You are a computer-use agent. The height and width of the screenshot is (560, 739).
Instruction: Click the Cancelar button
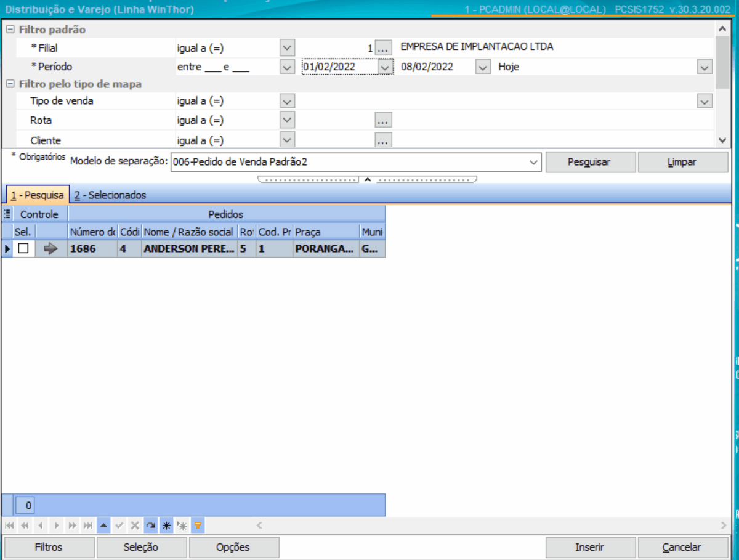tap(682, 547)
